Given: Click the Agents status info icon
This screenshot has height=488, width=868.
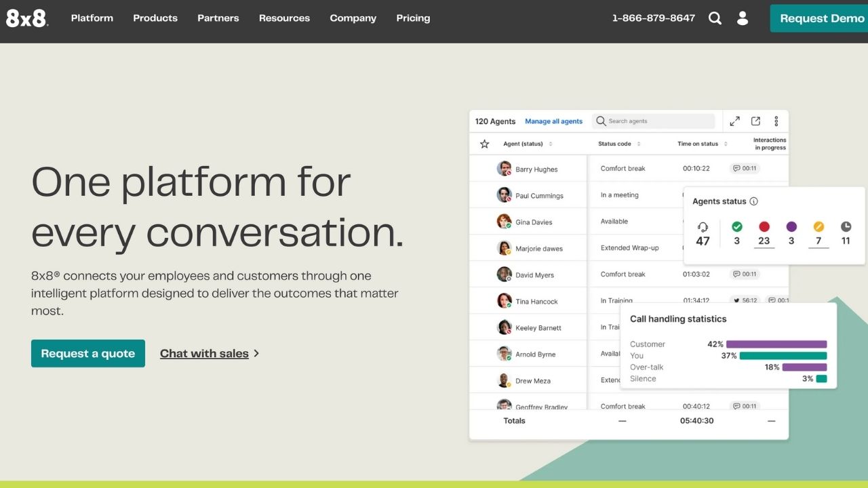Looking at the screenshot, I should [753, 201].
